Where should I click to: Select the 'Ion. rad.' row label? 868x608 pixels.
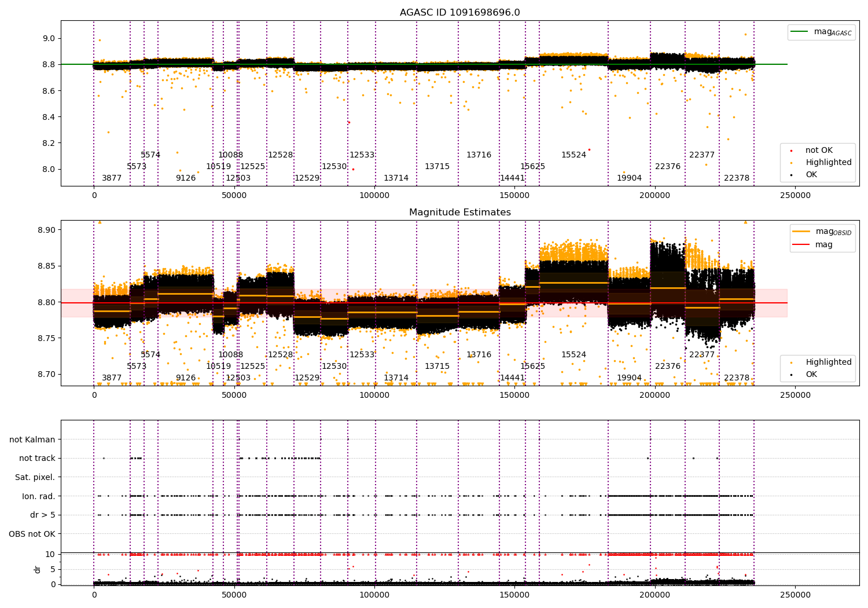39,496
